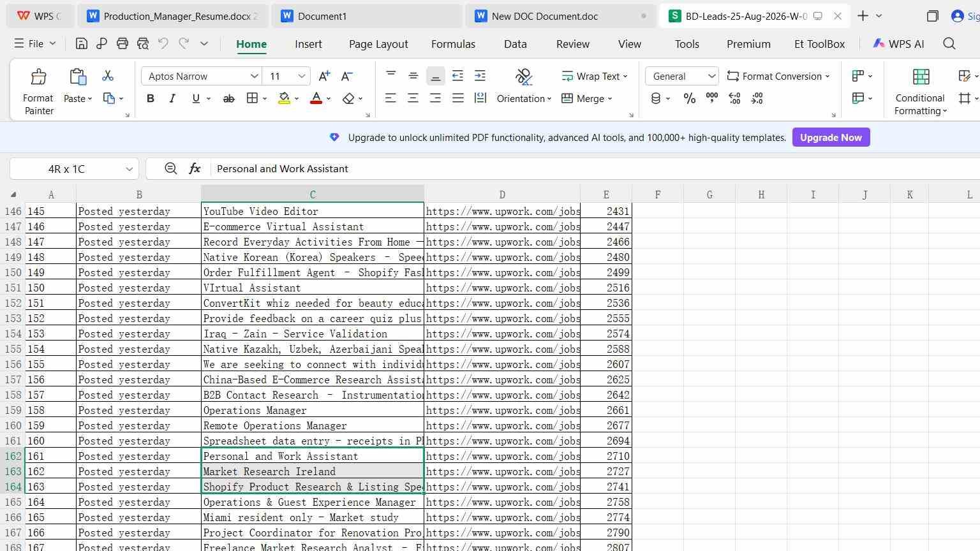
Task: Click the Cut scissors icon
Action: (x=108, y=76)
